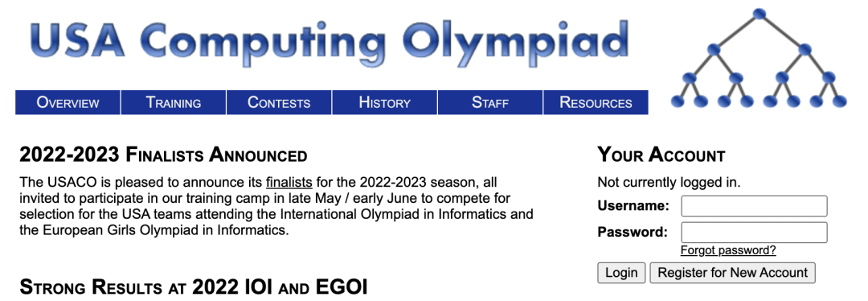Follow the finalists link
Image resolution: width=868 pixels, height=301 pixels.
tap(289, 183)
